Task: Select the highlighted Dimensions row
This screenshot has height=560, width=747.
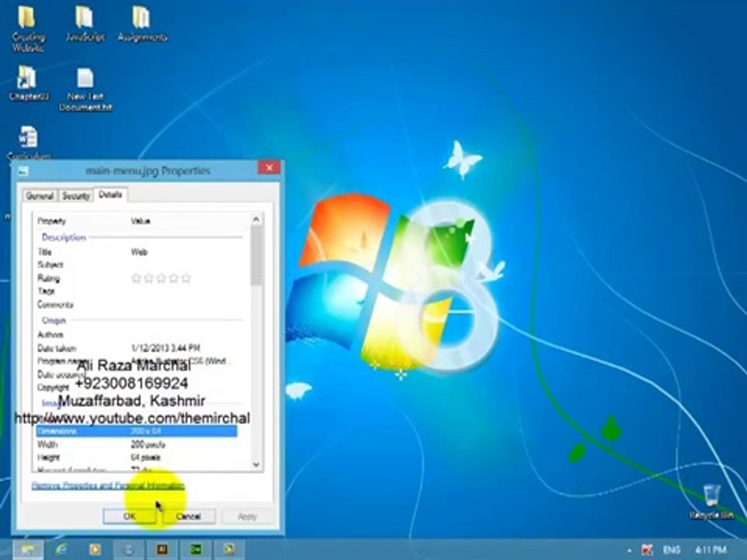Action: [x=137, y=432]
